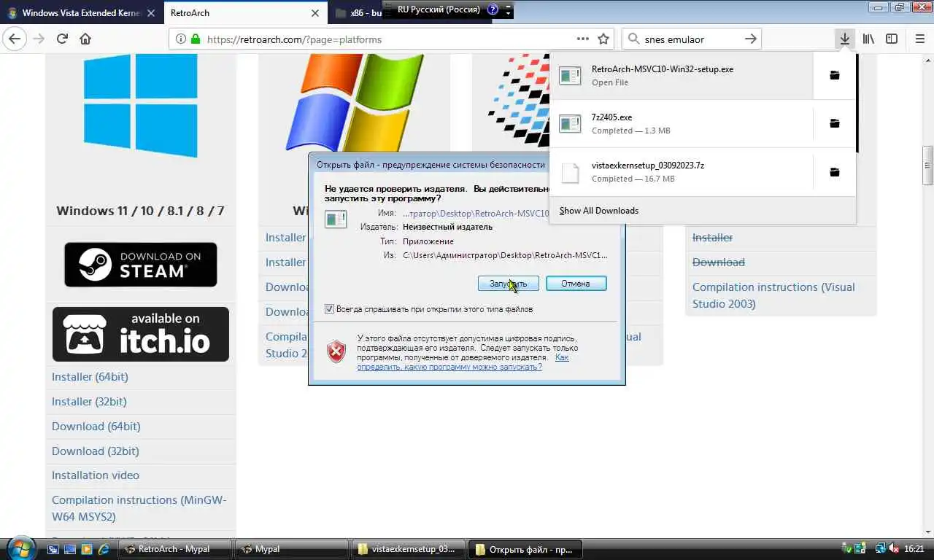Screen dimensions: 934x560
Task: Click the page vertical scrollbar thumb
Action: click(x=927, y=166)
